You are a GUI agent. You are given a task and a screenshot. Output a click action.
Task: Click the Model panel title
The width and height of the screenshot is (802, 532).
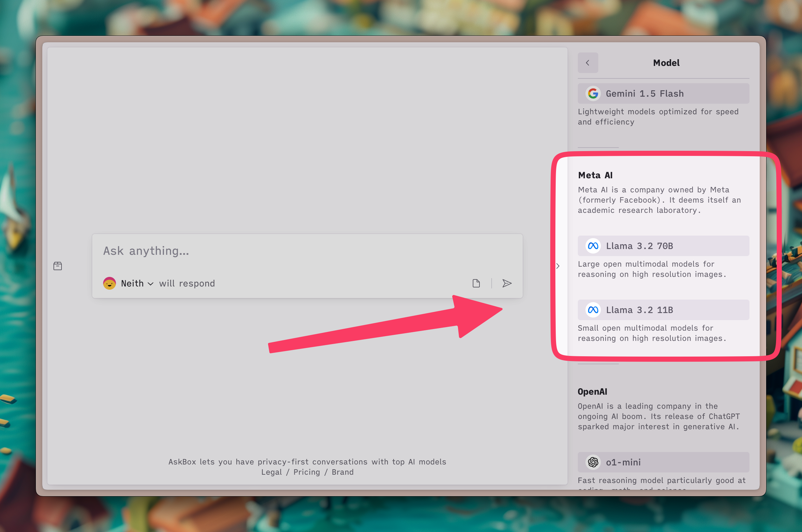tap(666, 63)
